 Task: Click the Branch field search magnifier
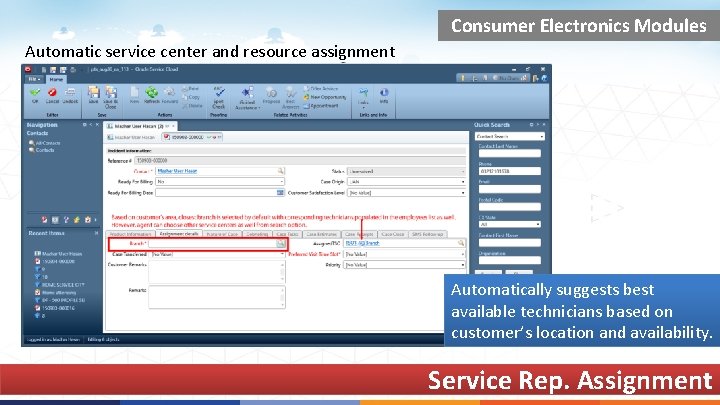coord(280,243)
